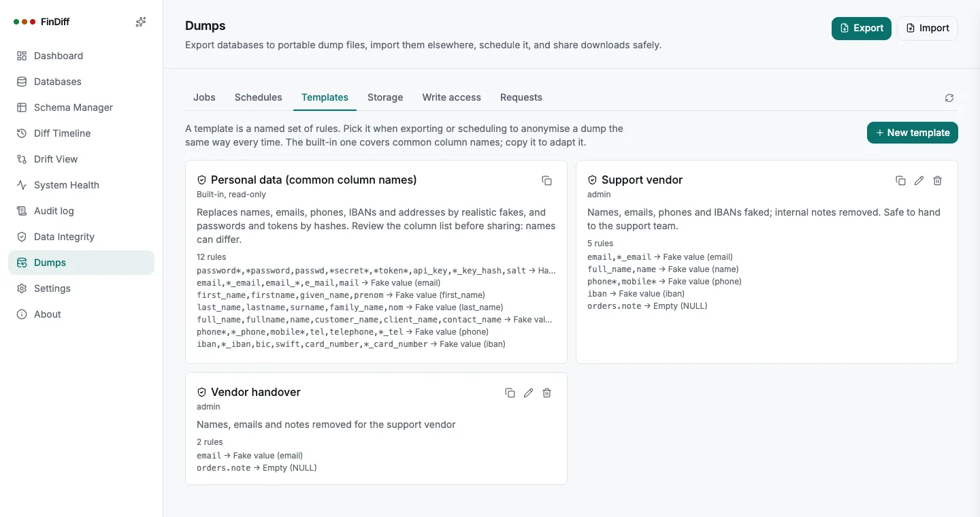Image resolution: width=980 pixels, height=517 pixels.
Task: Switch to the Schedules tab
Action: (x=258, y=97)
